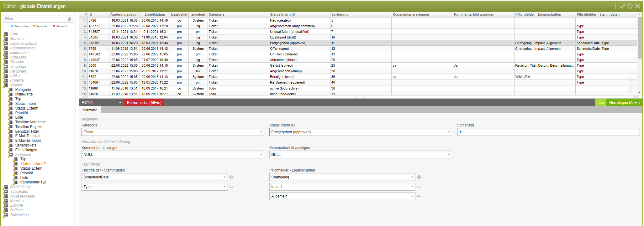Select E-Mail Template tree item

(x=28, y=136)
